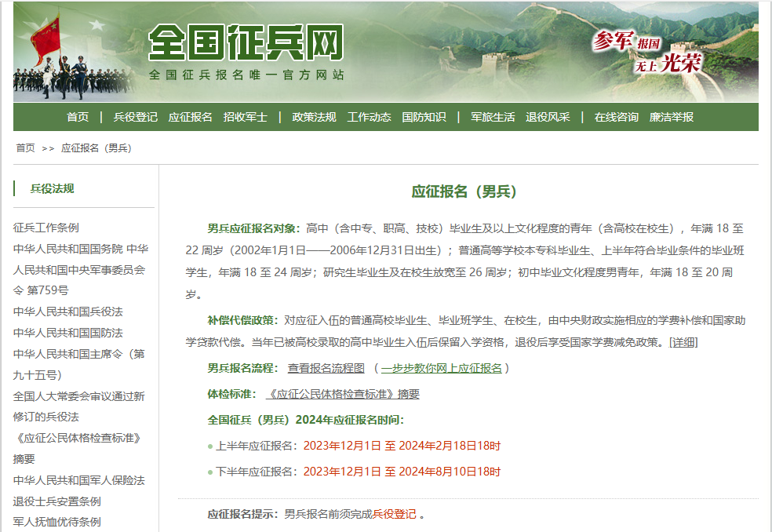This screenshot has height=532, width=772.
Task: Click 廉洁举报 in the navigation bar
Action: point(671,117)
